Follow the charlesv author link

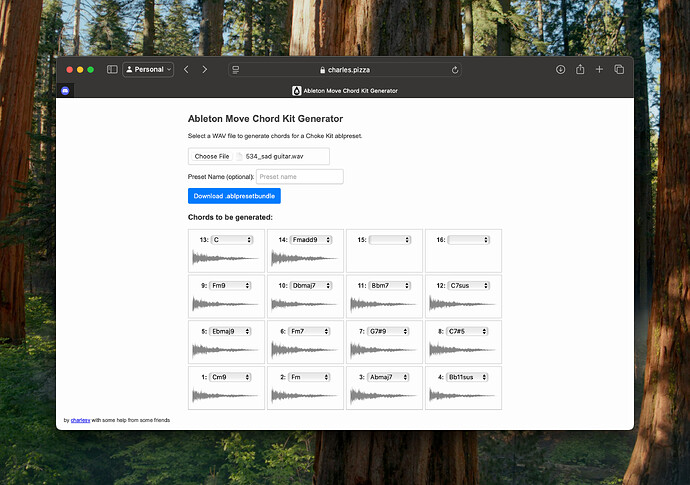click(x=81, y=420)
